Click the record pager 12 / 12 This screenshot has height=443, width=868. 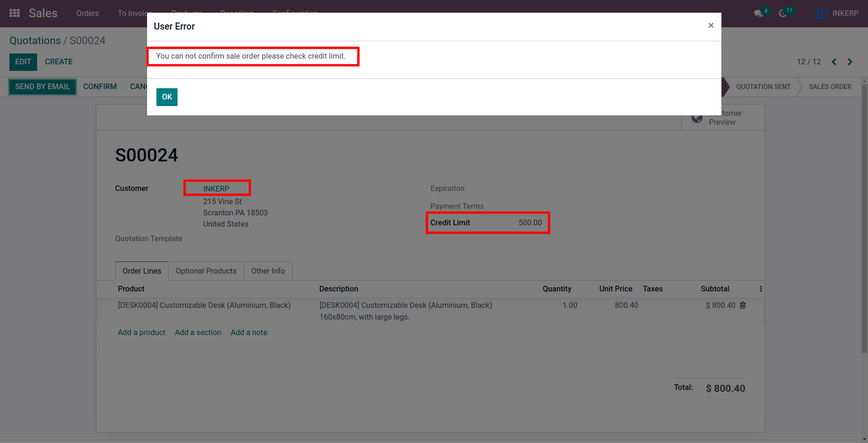809,62
